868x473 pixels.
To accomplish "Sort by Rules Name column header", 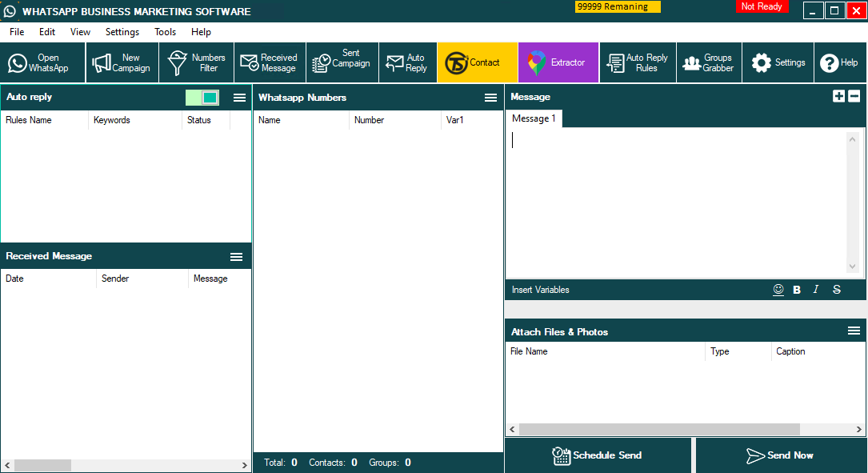I will point(44,120).
